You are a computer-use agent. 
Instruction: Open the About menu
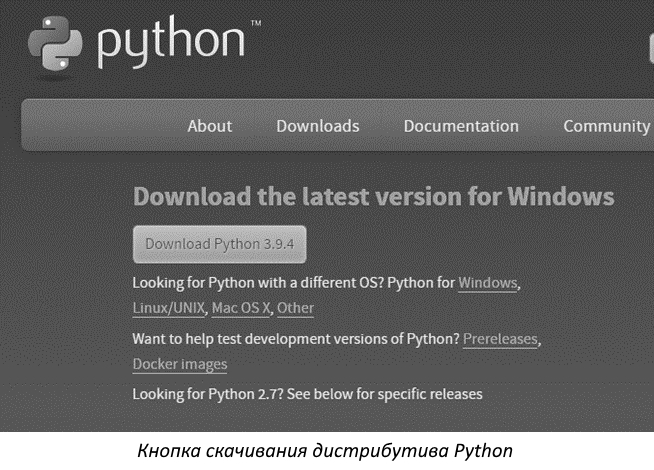(x=209, y=126)
